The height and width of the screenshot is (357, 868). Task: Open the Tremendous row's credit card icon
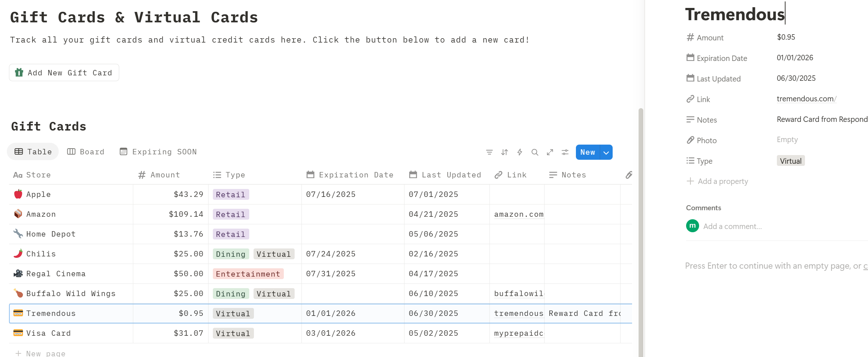(18, 313)
